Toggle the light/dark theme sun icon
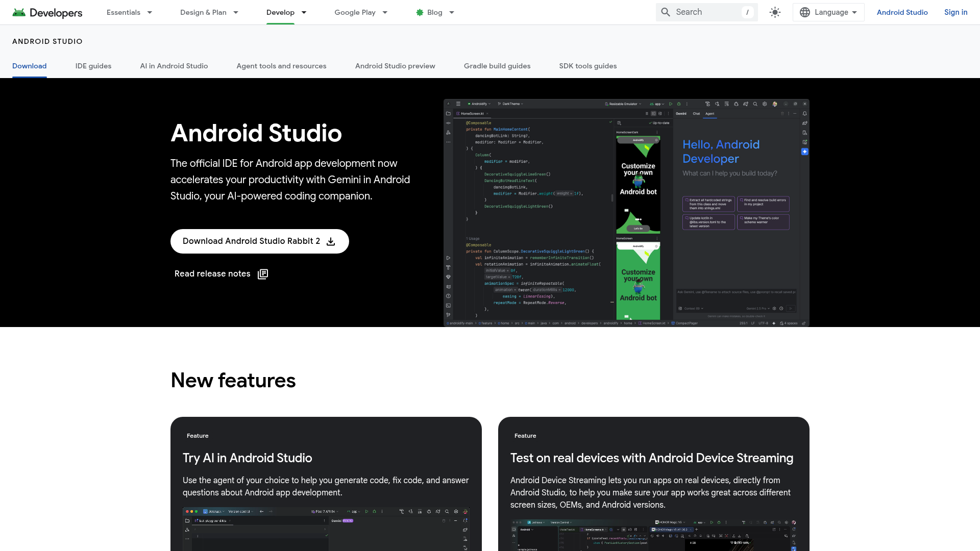980x551 pixels. (x=775, y=12)
